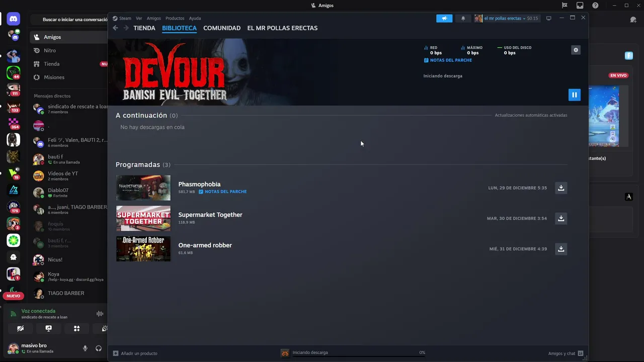Open the Discord server with the 44 badge
The width and height of the screenshot is (644, 362).
14,73
